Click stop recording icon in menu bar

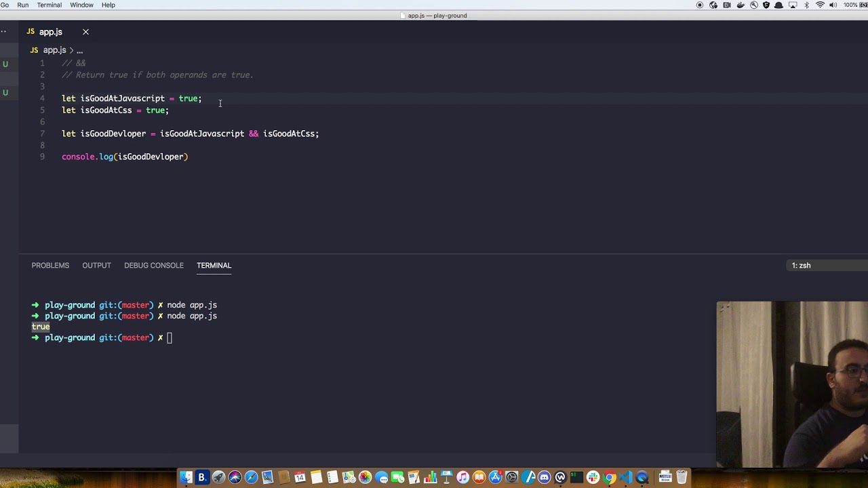tap(700, 5)
